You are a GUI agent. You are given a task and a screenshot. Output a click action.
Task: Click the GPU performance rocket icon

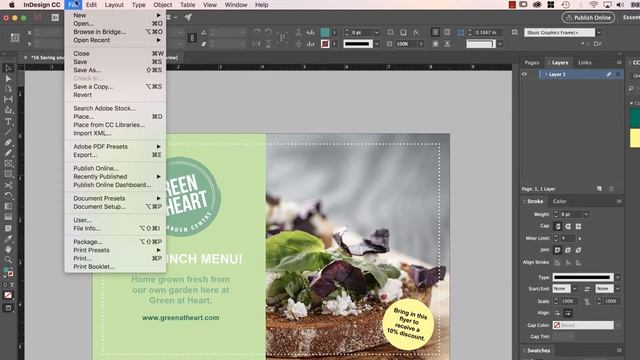click(188, 17)
